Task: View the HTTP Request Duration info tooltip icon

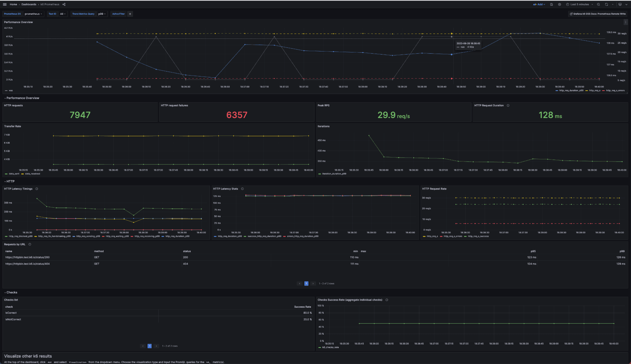Action: pos(508,105)
